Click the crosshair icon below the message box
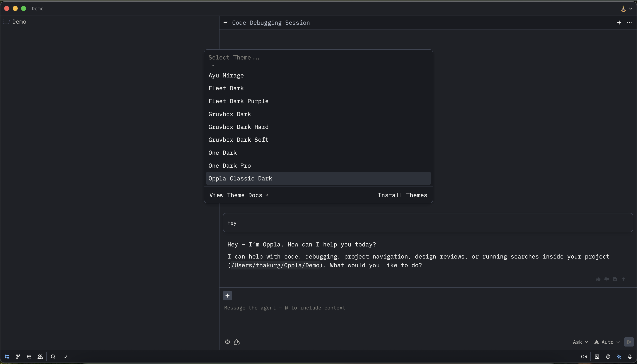Viewport: 637px width, 364px height. pos(227,342)
